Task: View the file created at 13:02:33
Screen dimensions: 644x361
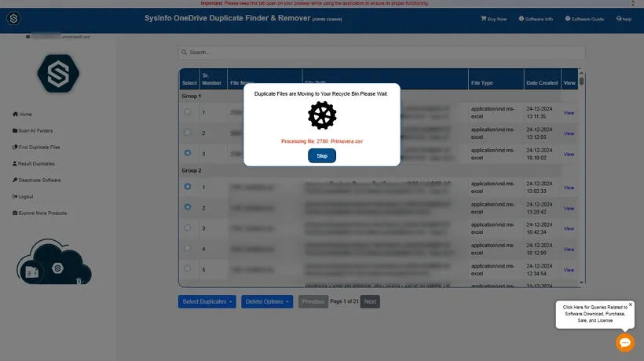Action: click(569, 188)
